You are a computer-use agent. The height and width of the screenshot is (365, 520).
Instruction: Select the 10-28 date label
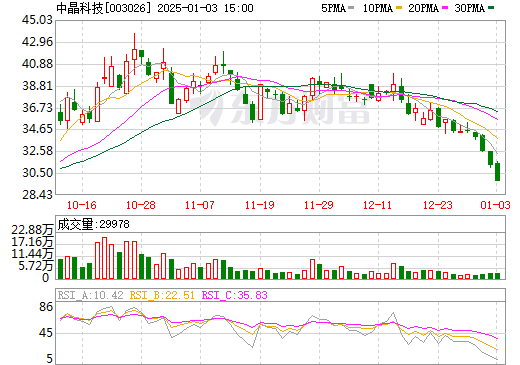click(141, 205)
